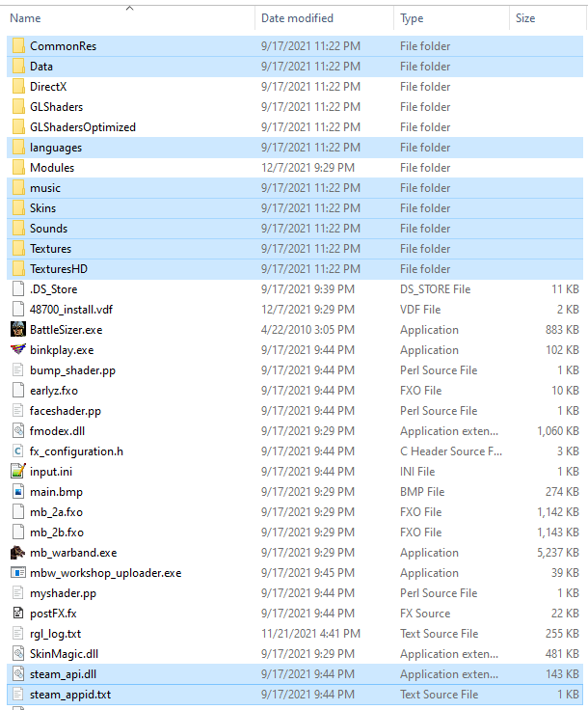Click the 1,060 KB size of fmodex.dll
This screenshot has width=588, height=710.
pos(558,431)
